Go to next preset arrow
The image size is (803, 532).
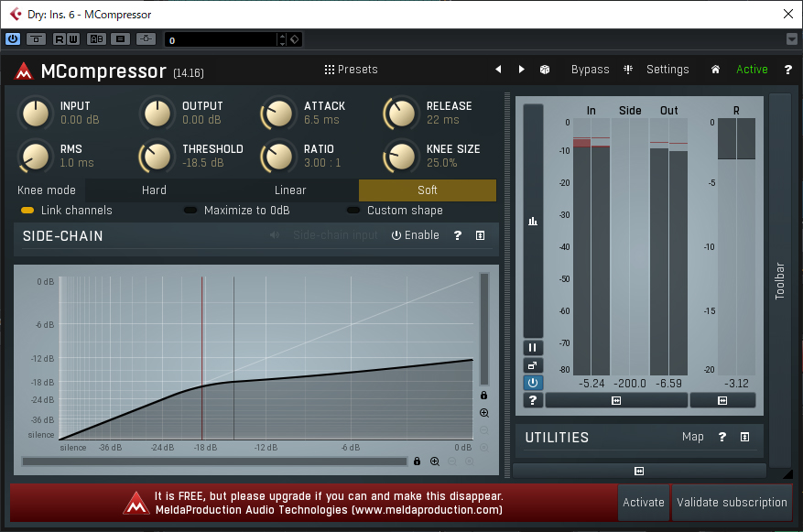(x=521, y=69)
